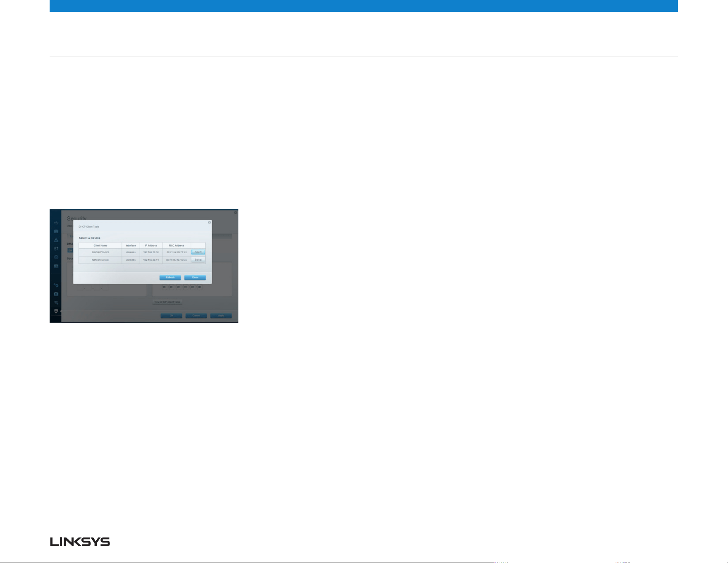Click the Refresh button
Viewport: 728px width, 563px height.
coord(170,278)
